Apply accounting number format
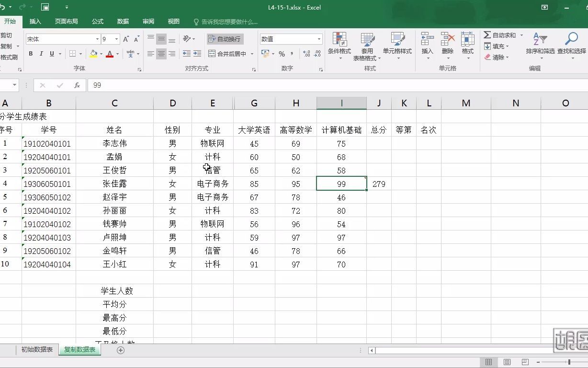The image size is (588, 368). 265,54
